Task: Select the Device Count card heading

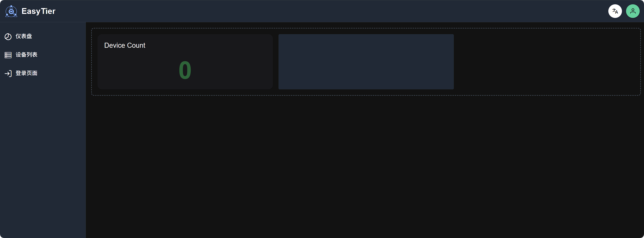Action: click(x=125, y=45)
